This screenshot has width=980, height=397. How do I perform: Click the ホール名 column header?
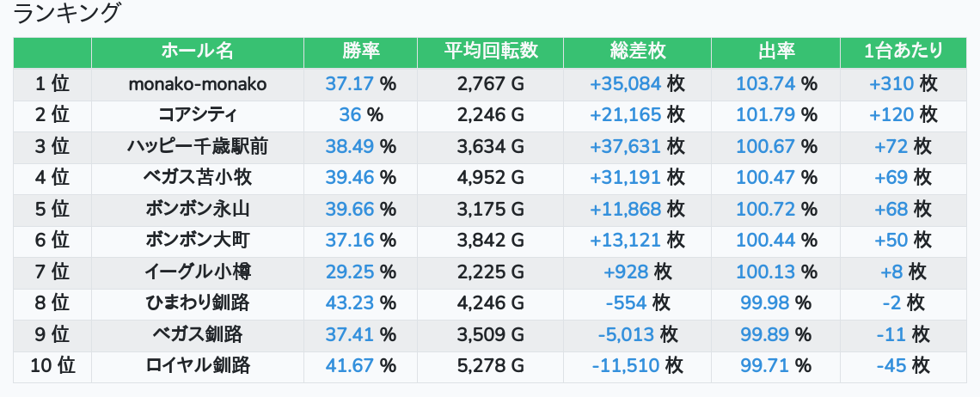click(x=197, y=52)
